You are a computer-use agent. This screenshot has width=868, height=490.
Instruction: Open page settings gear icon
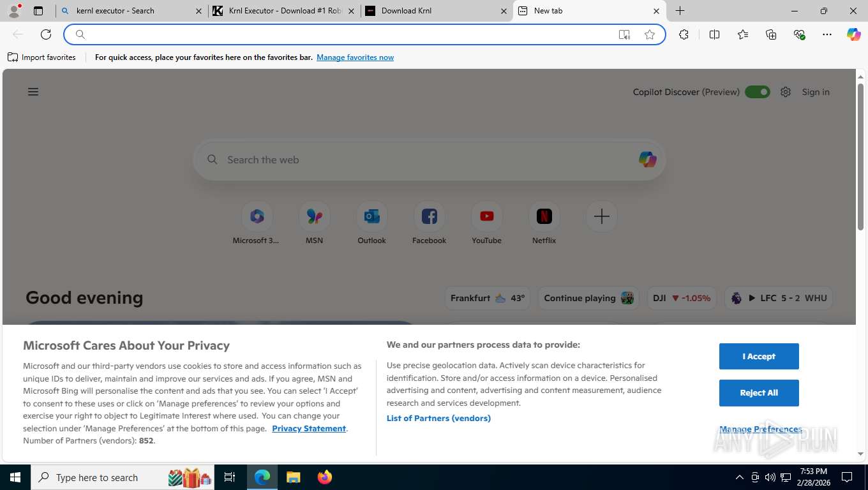click(x=786, y=92)
